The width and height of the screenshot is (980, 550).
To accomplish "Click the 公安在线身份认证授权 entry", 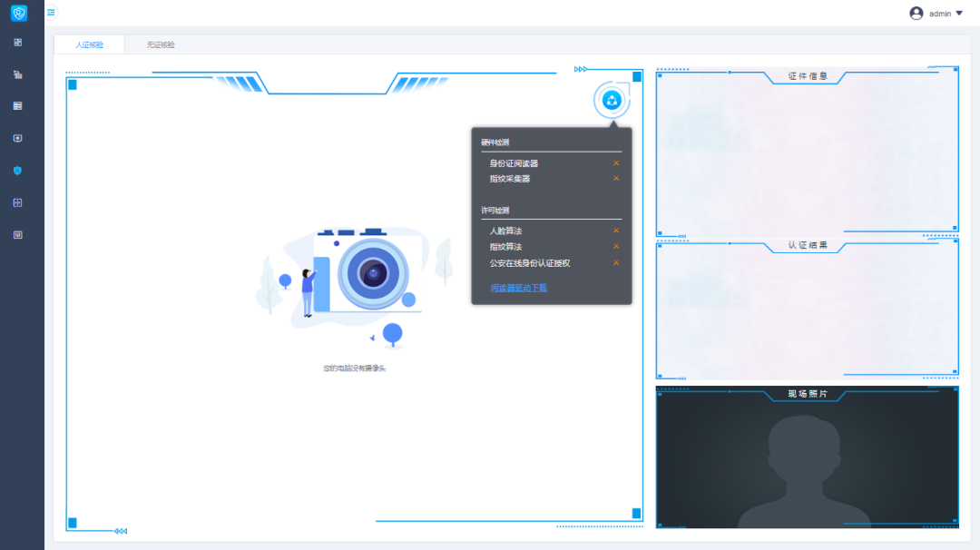I will (529, 263).
